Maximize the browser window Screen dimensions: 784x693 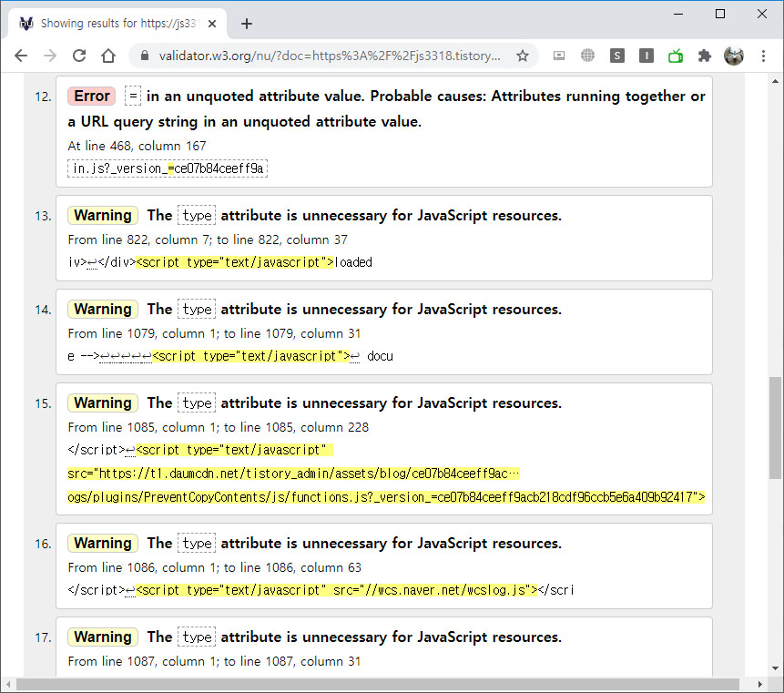coord(720,14)
